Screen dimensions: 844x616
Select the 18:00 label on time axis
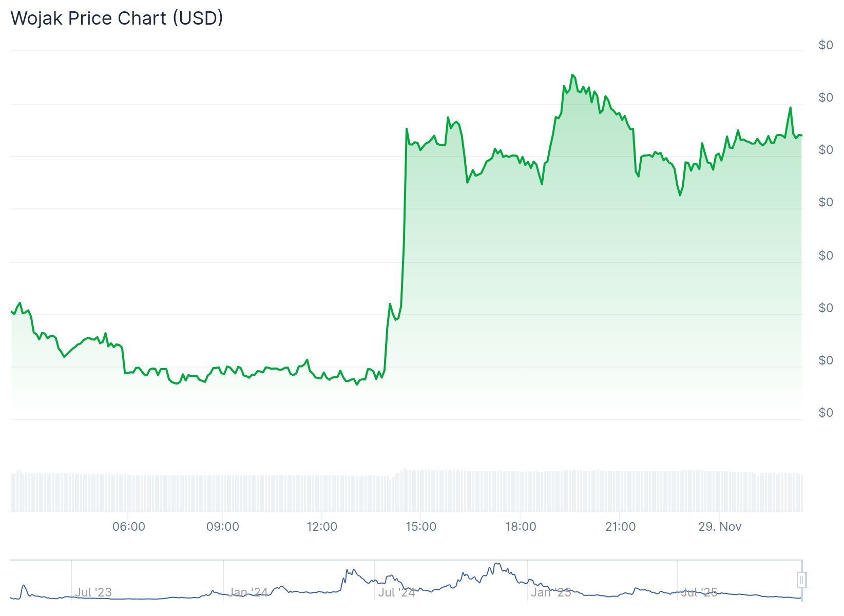click(521, 527)
